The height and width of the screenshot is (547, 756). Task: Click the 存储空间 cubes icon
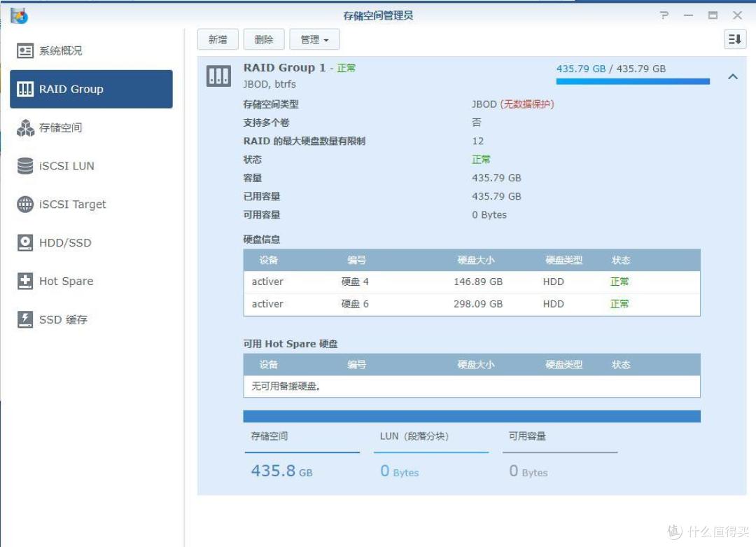tap(25, 127)
